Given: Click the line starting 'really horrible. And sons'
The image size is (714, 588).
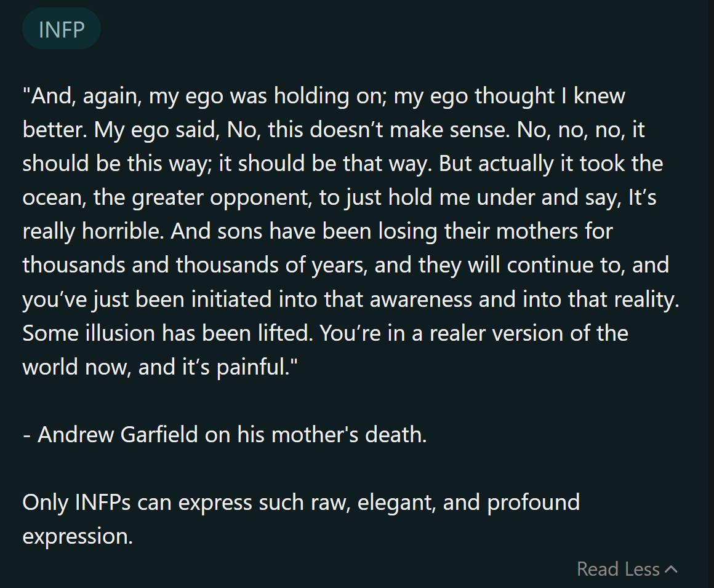Looking at the screenshot, I should click(318, 232).
